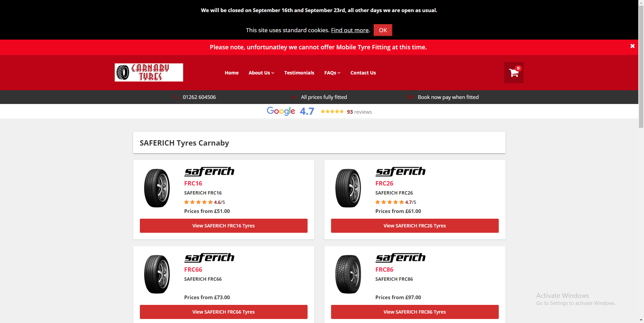The height and width of the screenshot is (323, 644).
Task: Click the FRC16 tyre image
Action: click(157, 188)
